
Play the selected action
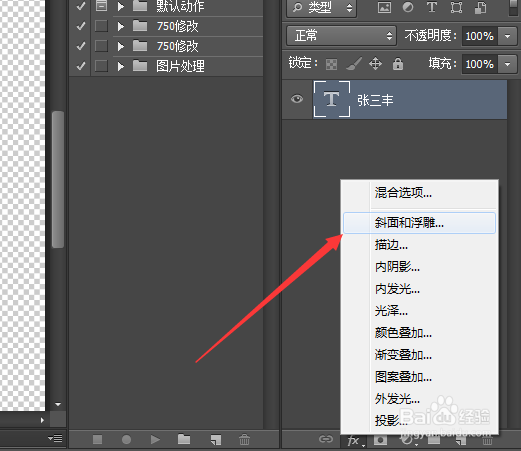point(155,440)
